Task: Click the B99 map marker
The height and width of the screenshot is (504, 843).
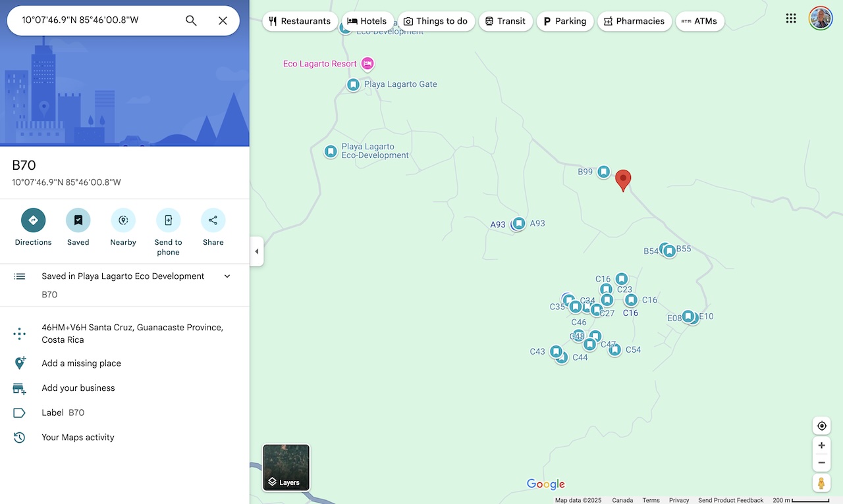Action: pos(604,171)
